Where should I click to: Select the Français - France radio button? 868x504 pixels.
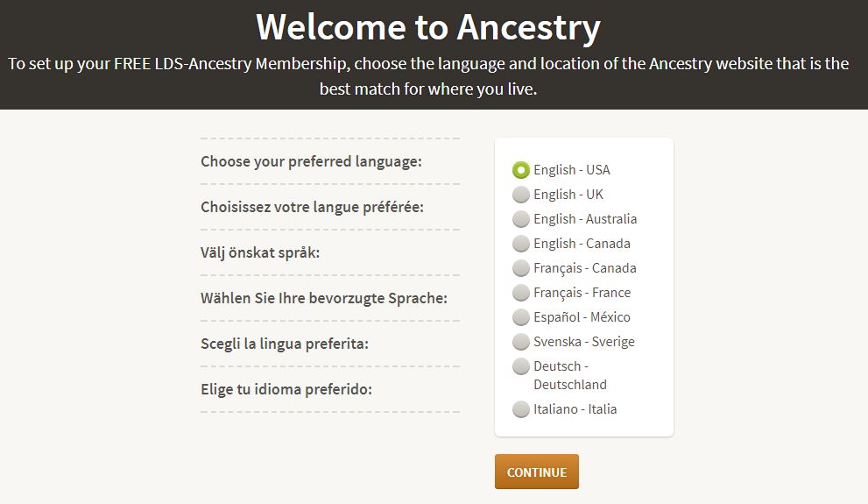coord(521,293)
